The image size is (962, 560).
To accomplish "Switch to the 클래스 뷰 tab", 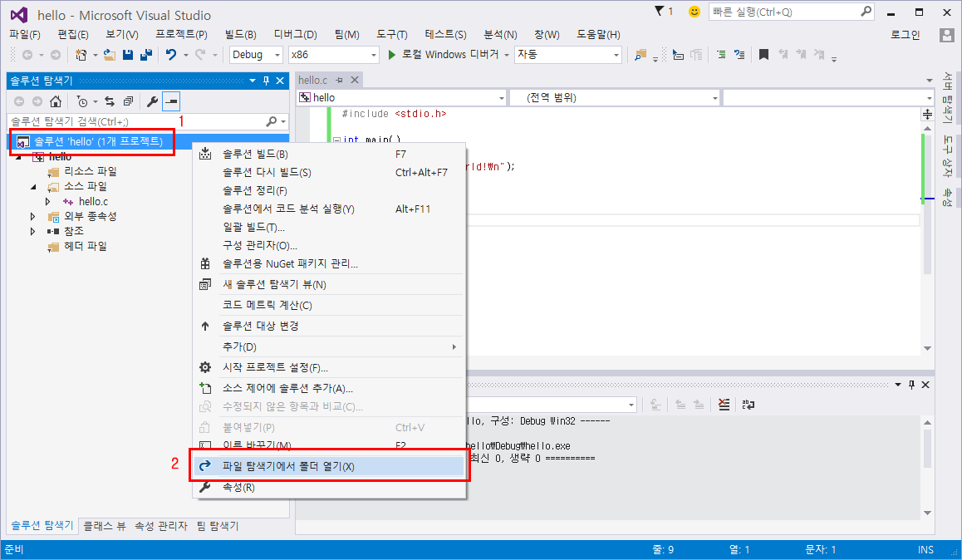I will point(105,526).
